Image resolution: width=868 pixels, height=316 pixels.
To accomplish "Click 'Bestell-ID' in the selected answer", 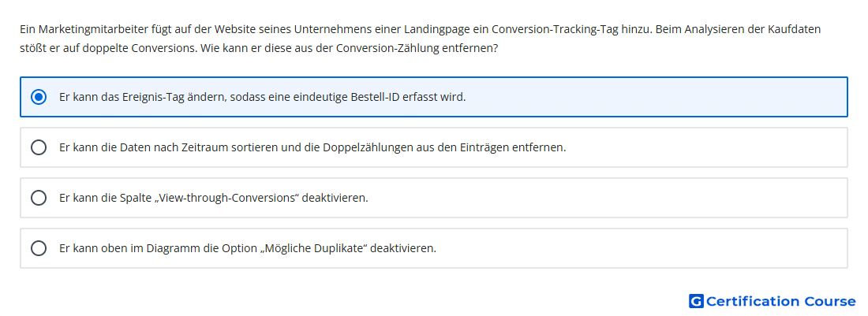I will [376, 97].
